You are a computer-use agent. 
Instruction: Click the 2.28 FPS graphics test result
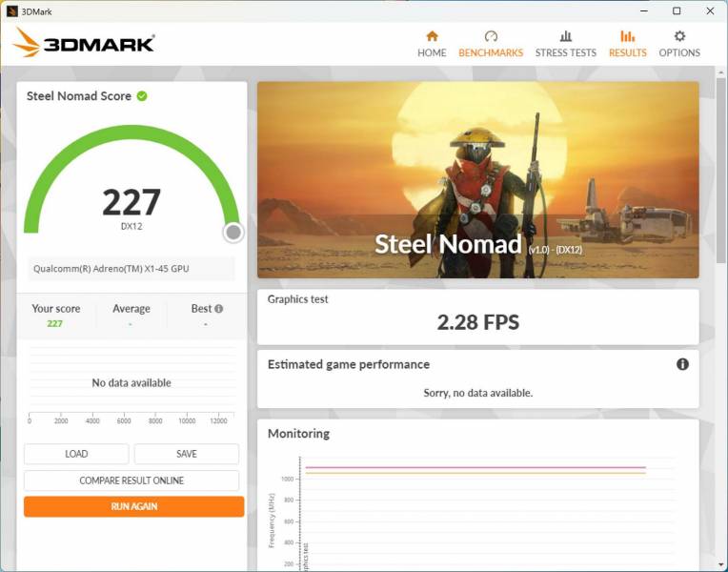[477, 322]
